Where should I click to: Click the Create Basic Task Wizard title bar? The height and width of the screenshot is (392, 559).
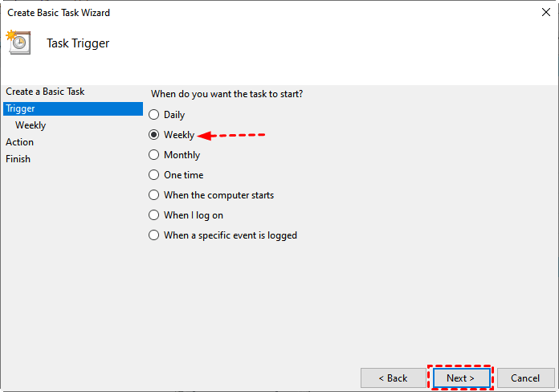click(x=241, y=13)
